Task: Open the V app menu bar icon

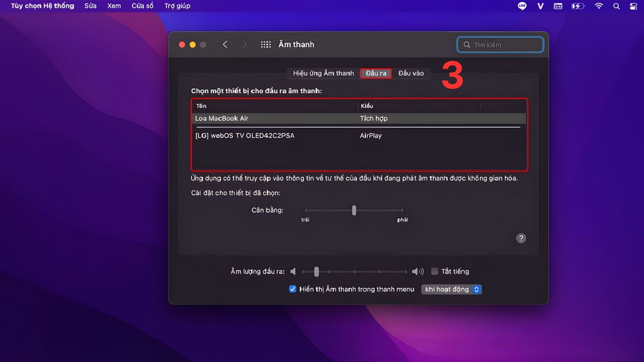Action: 540,6
